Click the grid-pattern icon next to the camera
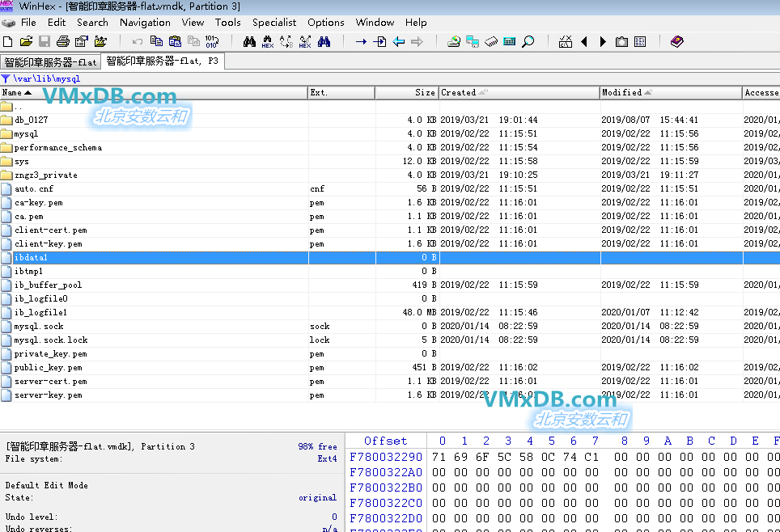Image resolution: width=780 pixels, height=532 pixels. click(x=640, y=42)
